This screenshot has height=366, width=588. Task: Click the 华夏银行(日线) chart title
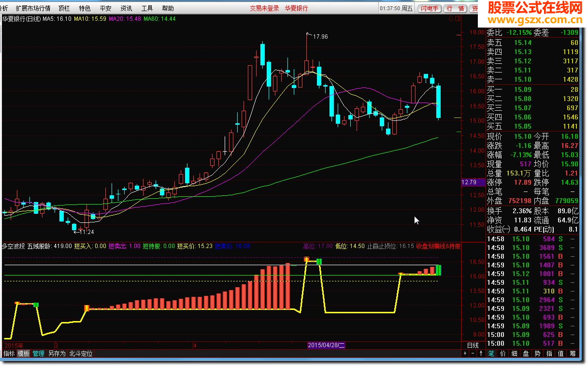pos(21,19)
